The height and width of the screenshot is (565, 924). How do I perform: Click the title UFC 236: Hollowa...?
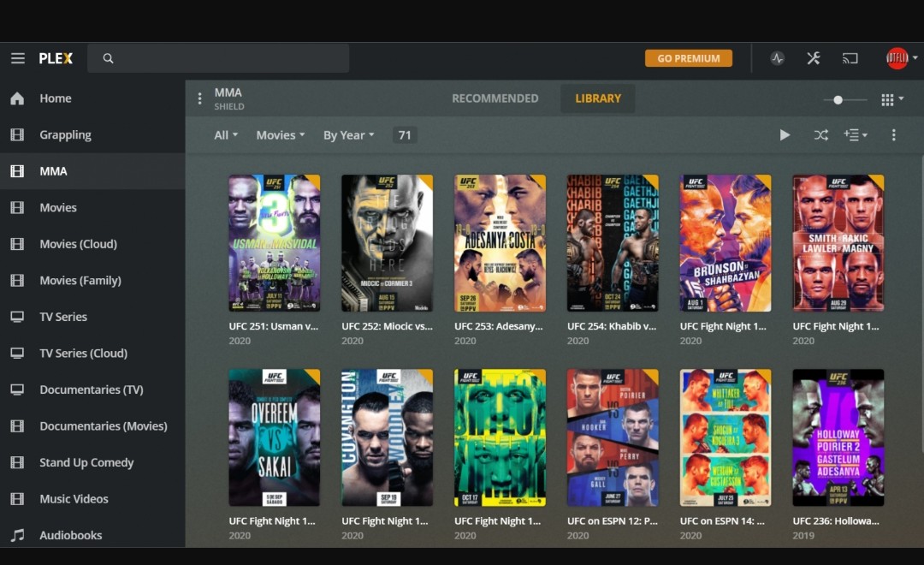[836, 520]
